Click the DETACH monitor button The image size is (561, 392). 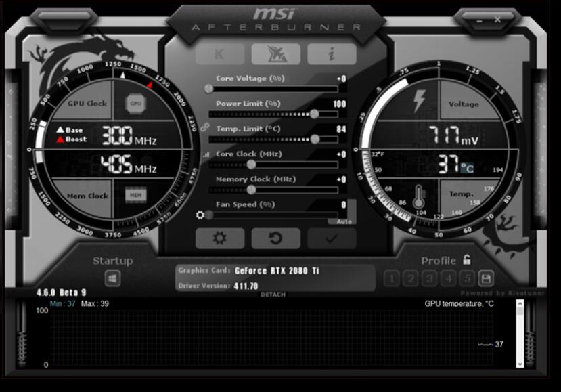coord(273,295)
